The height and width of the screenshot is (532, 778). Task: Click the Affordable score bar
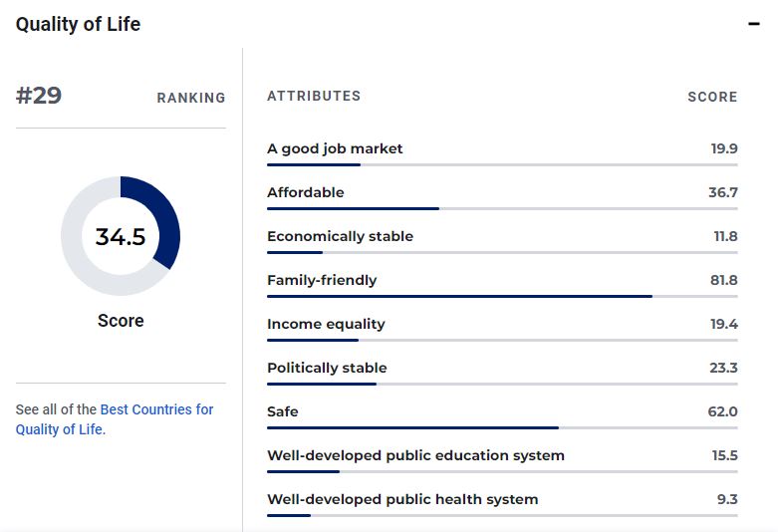[502, 209]
